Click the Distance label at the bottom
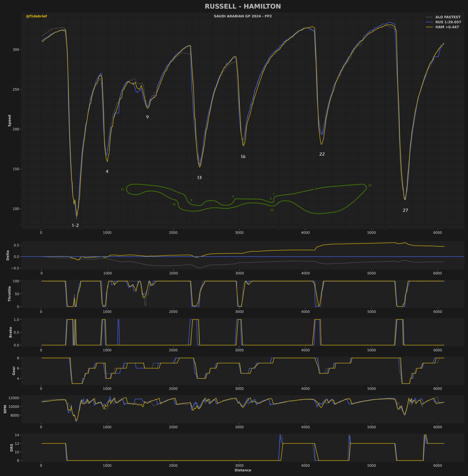Image resolution: width=468 pixels, height=476 pixels. [243, 470]
